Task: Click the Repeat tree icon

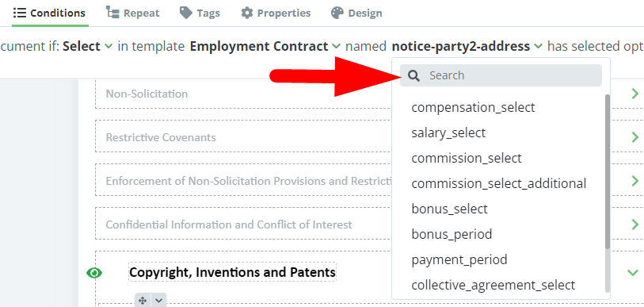Action: click(112, 13)
